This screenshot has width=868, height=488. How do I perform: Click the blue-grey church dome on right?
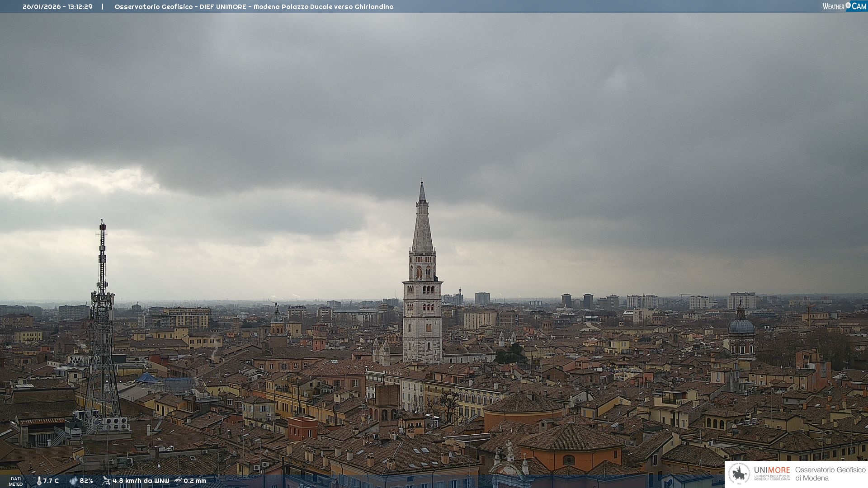pyautogui.click(x=741, y=326)
